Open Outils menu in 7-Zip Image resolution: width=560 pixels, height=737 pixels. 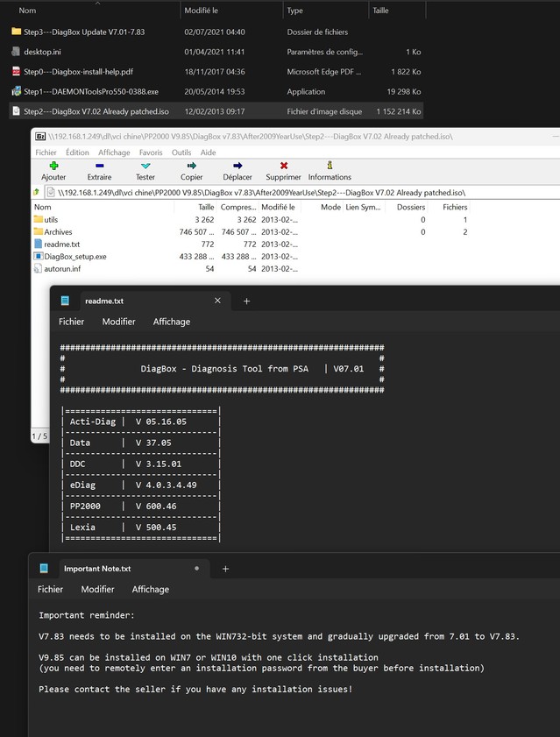[x=181, y=152]
